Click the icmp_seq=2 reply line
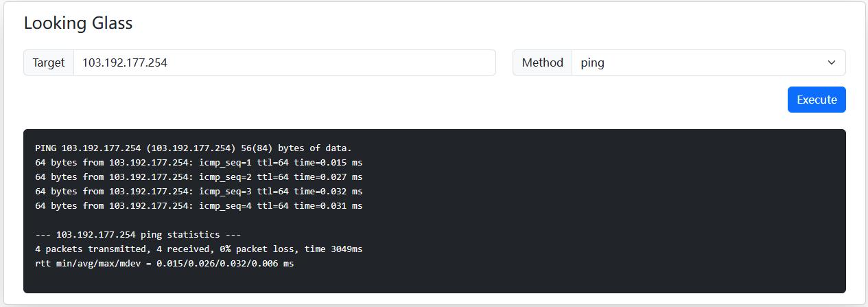Viewport: 868px width, 307px height. 198,177
